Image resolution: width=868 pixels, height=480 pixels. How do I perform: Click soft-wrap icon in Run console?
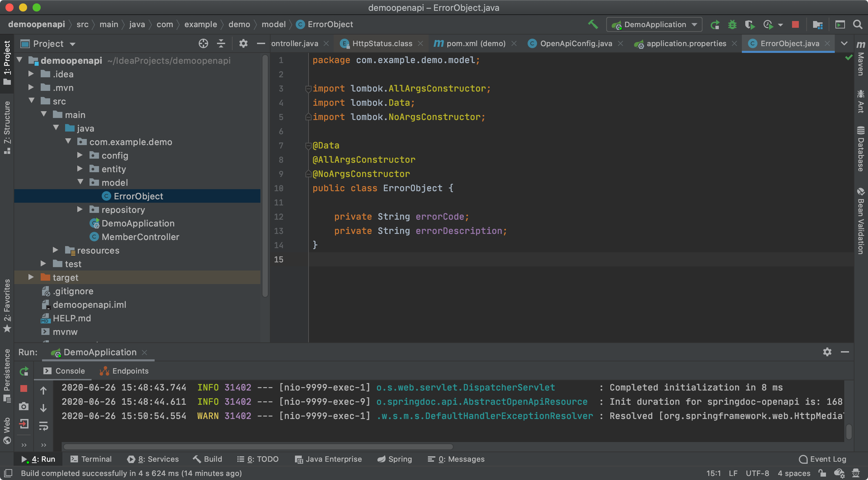pyautogui.click(x=43, y=426)
